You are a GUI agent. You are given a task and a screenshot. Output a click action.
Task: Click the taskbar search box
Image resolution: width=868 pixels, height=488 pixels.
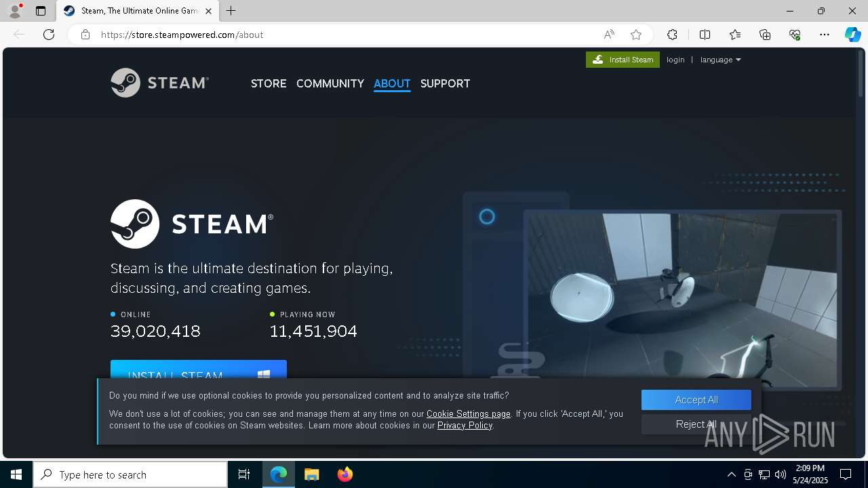130,474
